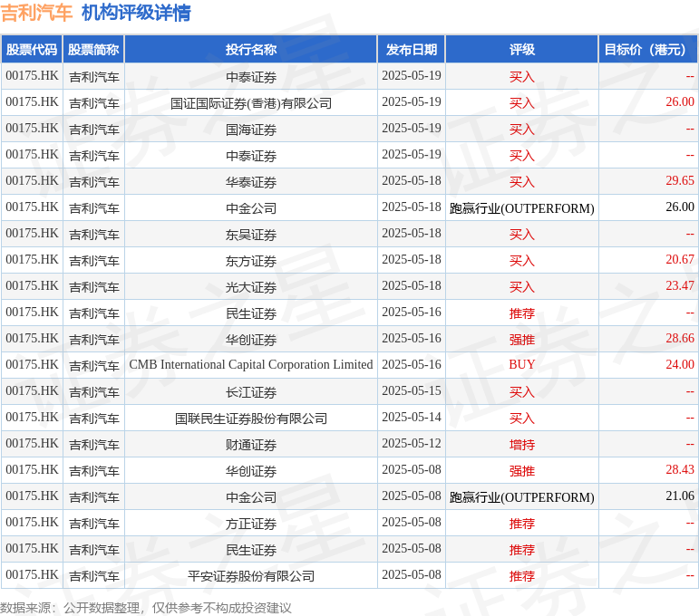Click 买入 rating in 华泰证券 row
The height and width of the screenshot is (616, 699).
[522, 182]
